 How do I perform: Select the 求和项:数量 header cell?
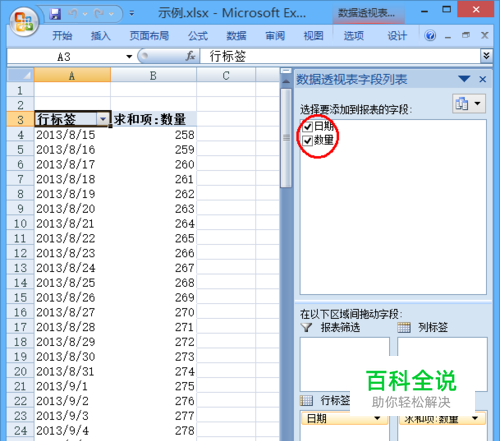click(153, 119)
